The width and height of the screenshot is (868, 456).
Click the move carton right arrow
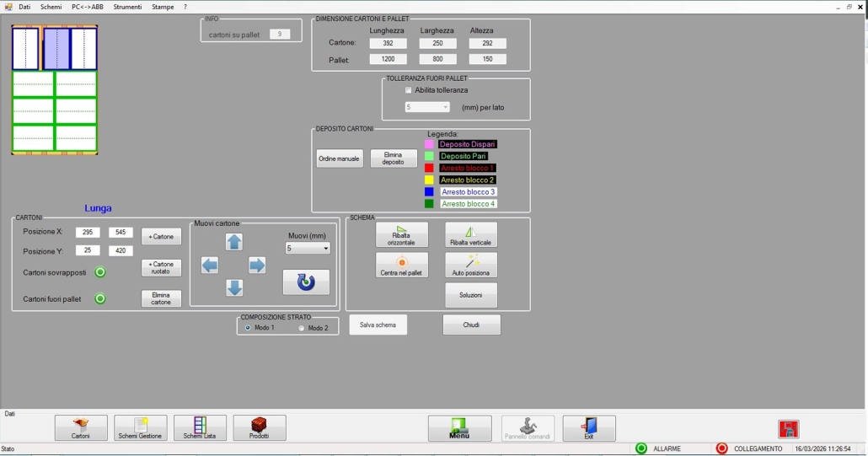coord(257,266)
